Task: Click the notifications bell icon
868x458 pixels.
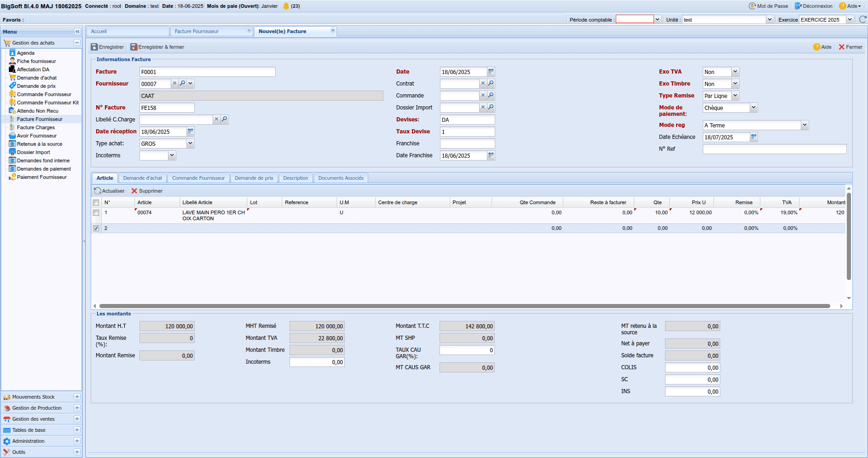Action: click(286, 6)
